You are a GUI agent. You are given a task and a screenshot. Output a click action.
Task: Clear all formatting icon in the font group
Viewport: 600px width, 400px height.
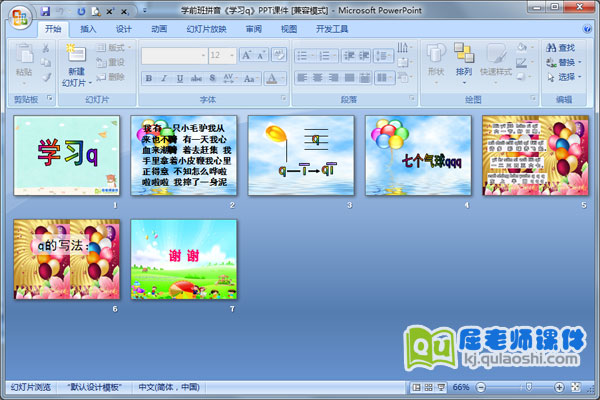click(x=279, y=55)
